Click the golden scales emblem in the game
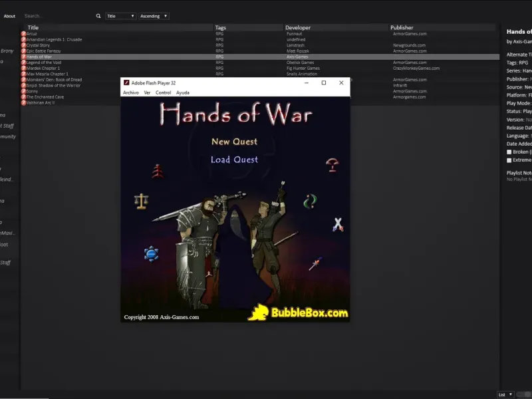The image size is (532, 399). (x=141, y=201)
